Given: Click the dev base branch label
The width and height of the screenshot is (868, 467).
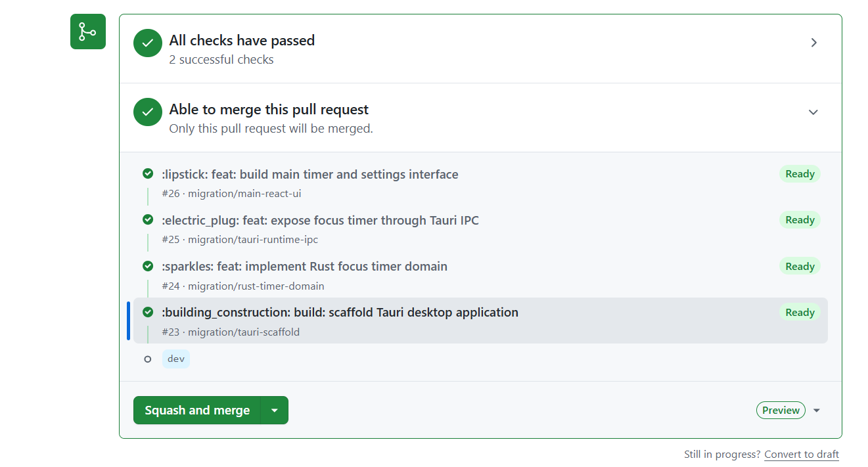Looking at the screenshot, I should 176,359.
